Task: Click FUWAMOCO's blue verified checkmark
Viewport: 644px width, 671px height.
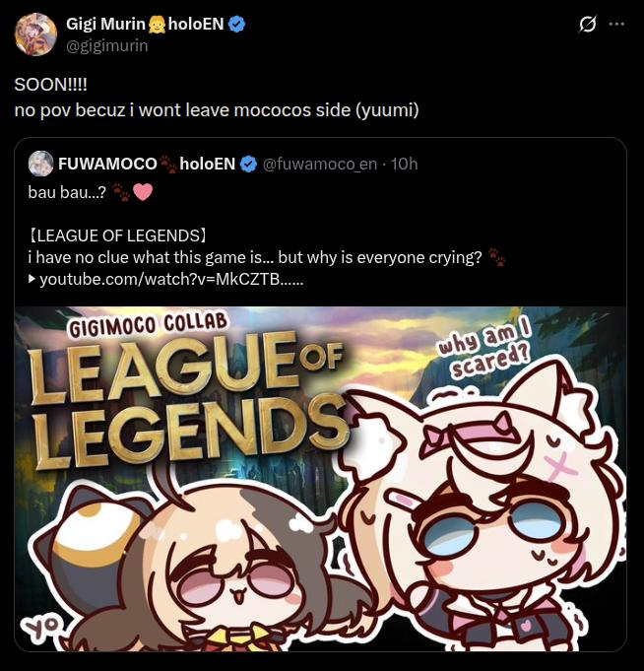Action: (x=248, y=164)
